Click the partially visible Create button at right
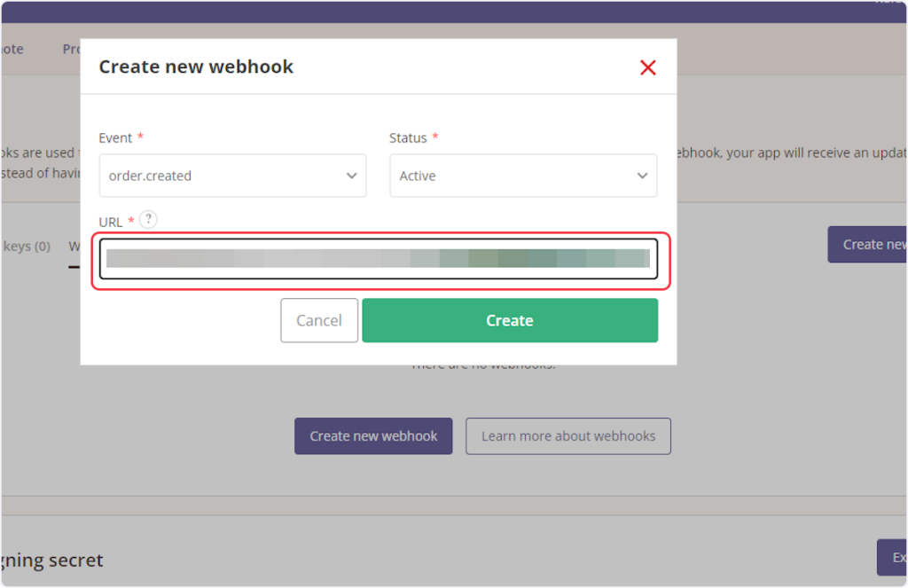The image size is (908, 588). (x=868, y=244)
